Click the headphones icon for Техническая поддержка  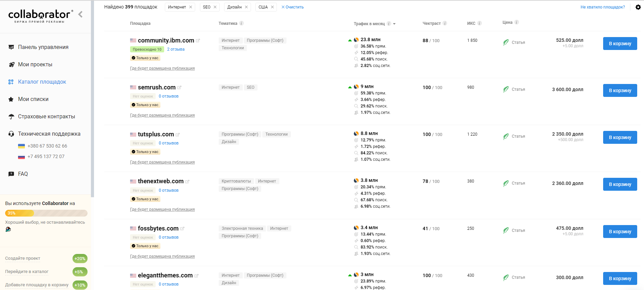(11, 134)
